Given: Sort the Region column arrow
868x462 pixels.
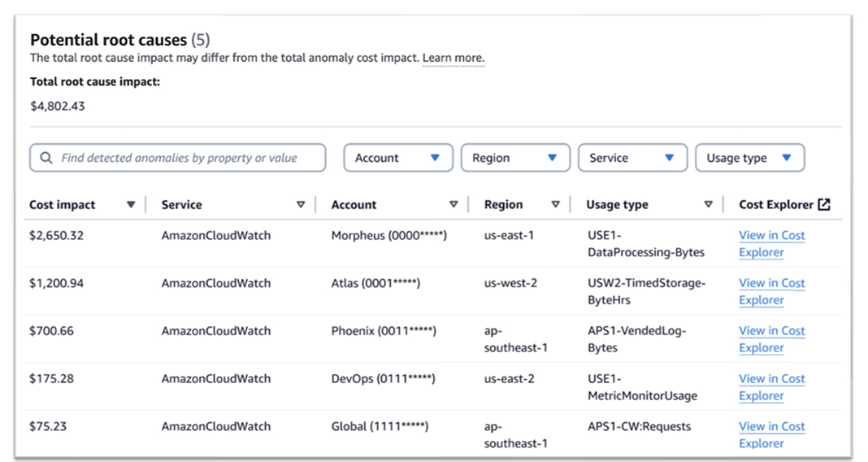Looking at the screenshot, I should 555,204.
